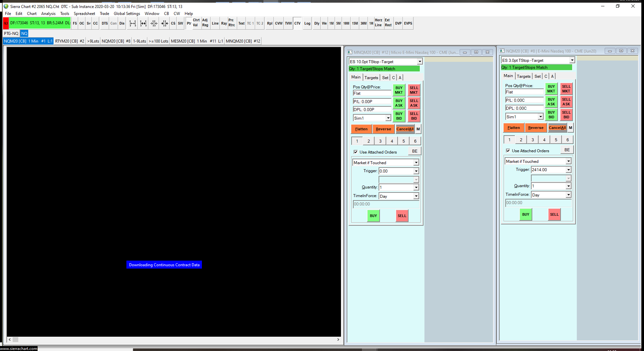The image size is (644, 351).
Task: Open the Log toolbar button
Action: click(x=307, y=23)
